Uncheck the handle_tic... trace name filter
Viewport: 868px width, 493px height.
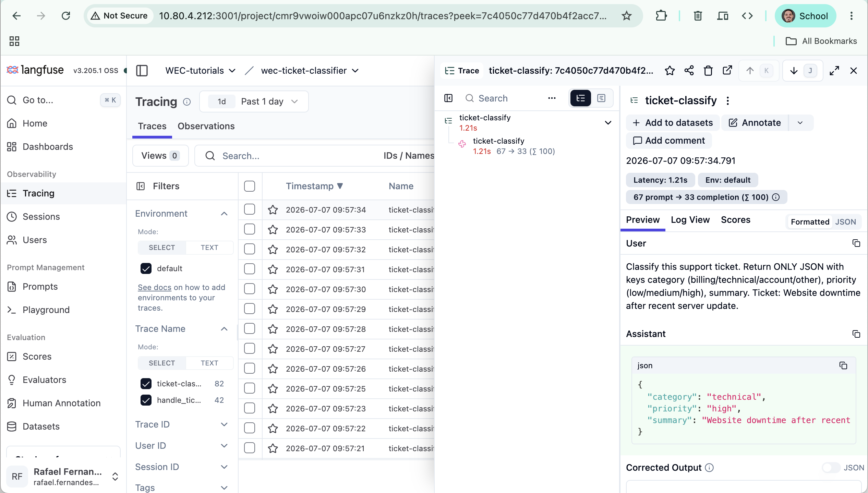pos(146,400)
